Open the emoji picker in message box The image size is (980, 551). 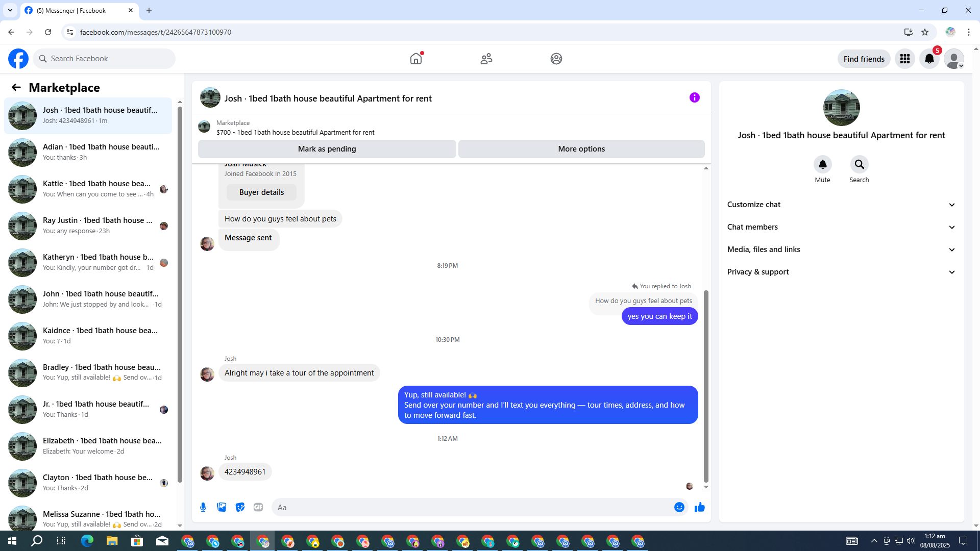point(679,507)
